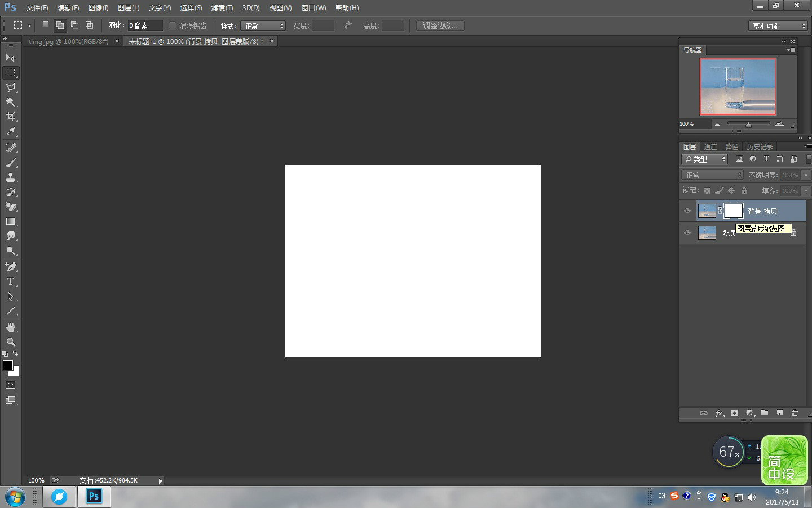The width and height of the screenshot is (812, 508).
Task: Open the Layers panel flyout menu
Action: (x=807, y=146)
